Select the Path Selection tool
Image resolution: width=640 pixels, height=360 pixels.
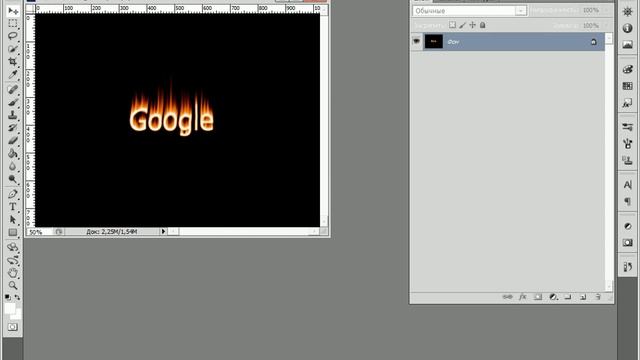pos(13,220)
